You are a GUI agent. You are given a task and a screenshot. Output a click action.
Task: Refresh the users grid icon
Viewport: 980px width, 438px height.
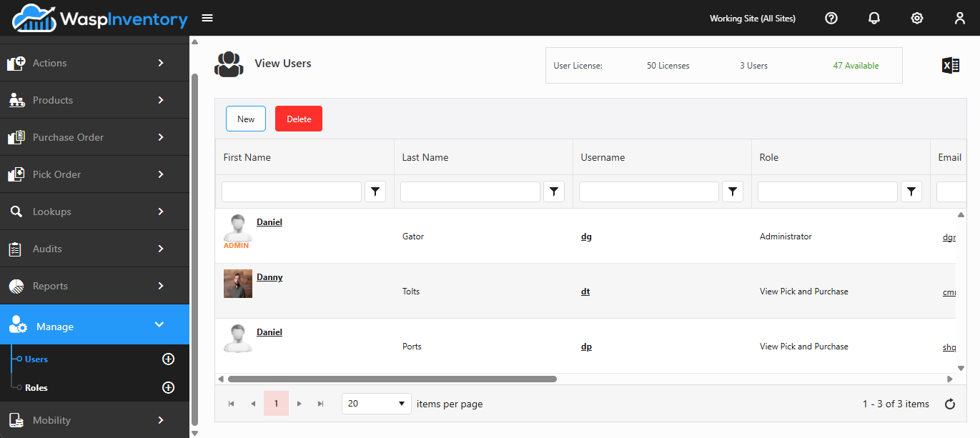tap(950, 404)
